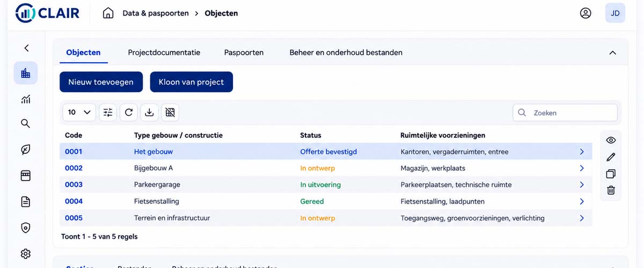Screen dimensions: 644x268
Task: Expand row 0005 with its arrow
Action: (582, 218)
